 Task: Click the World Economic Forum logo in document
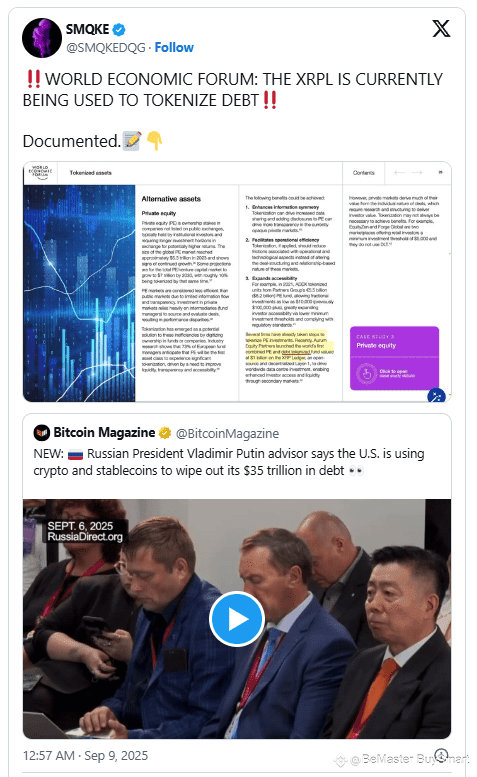tap(40, 172)
